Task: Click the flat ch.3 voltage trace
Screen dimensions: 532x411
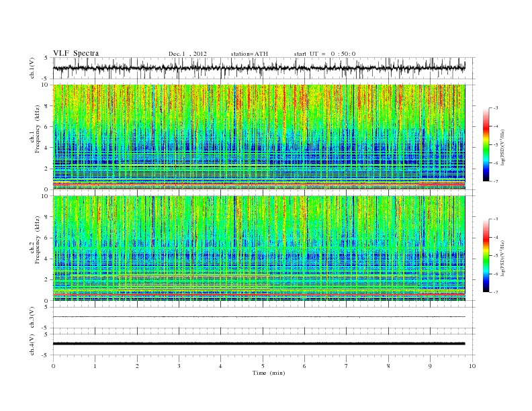Action: (259, 317)
